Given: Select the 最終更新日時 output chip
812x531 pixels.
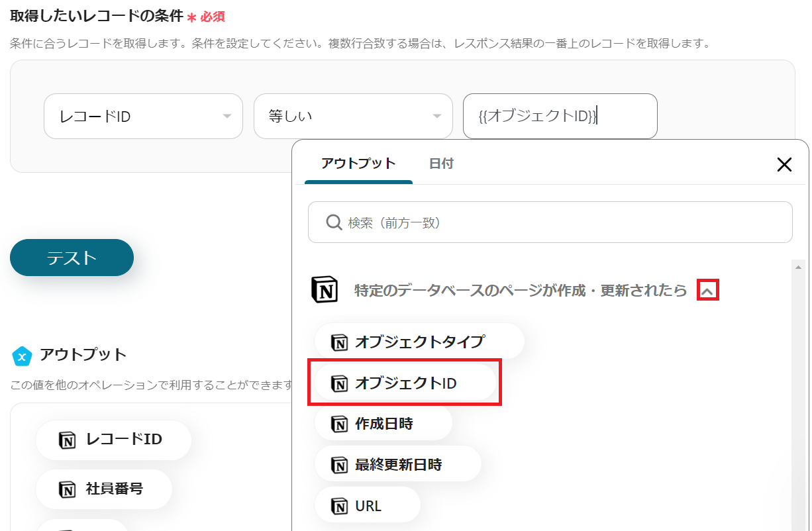Looking at the screenshot, I should point(397,465).
